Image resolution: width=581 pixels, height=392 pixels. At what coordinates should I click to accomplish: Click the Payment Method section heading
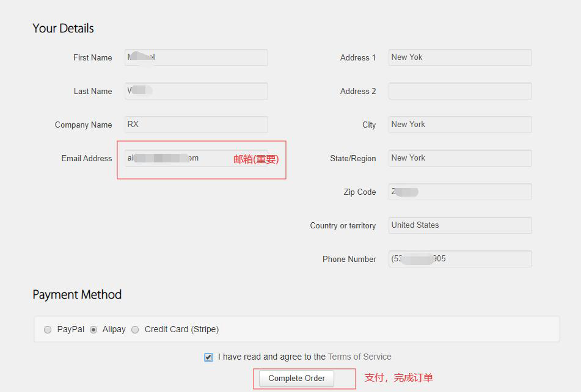pos(77,294)
